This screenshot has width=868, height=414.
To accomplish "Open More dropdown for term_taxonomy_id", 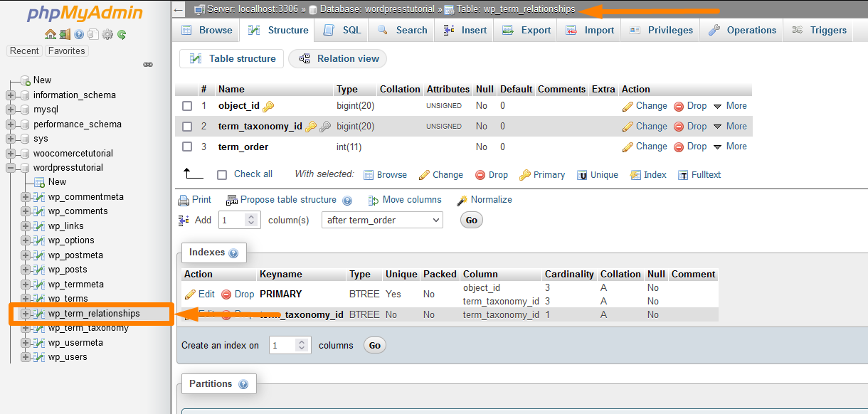I will 730,127.
